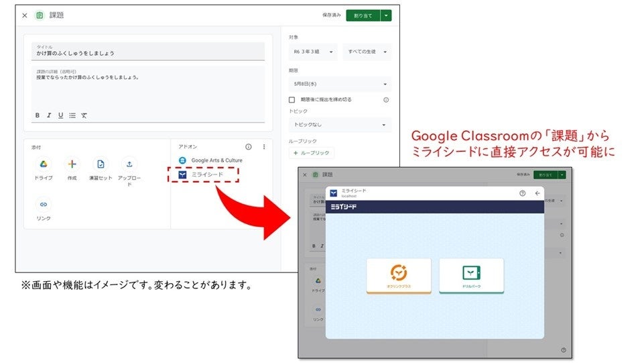Toggle underline formatting in the details editor

[x=61, y=115]
